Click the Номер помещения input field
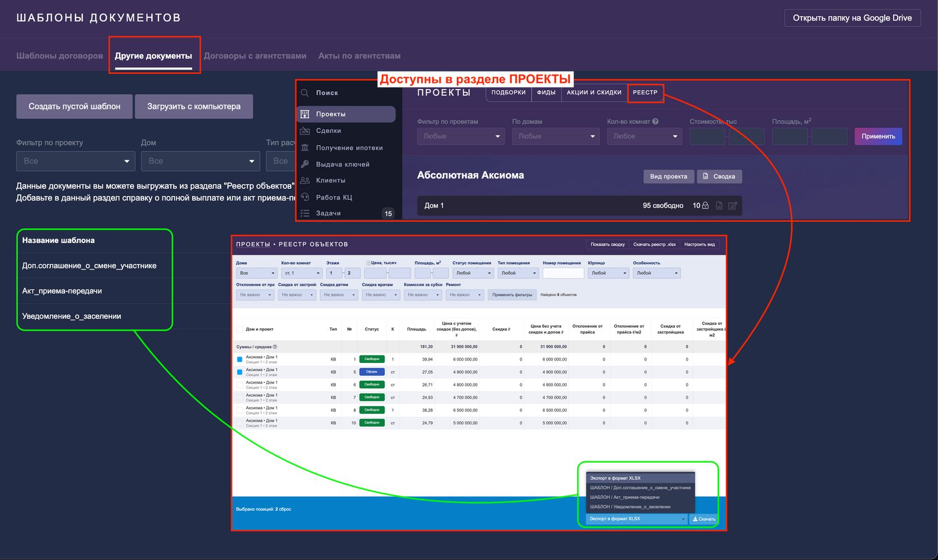Image resolution: width=938 pixels, height=560 pixels. point(563,273)
